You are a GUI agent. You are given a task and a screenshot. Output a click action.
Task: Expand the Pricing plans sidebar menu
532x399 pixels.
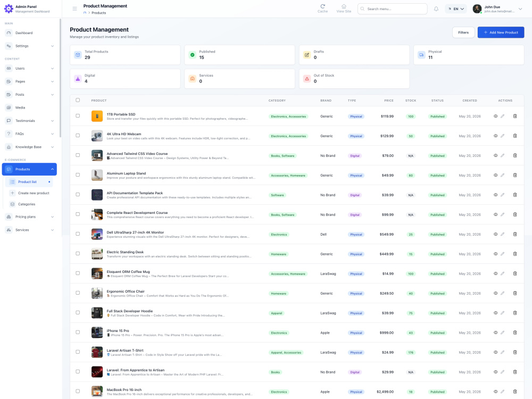coord(29,217)
